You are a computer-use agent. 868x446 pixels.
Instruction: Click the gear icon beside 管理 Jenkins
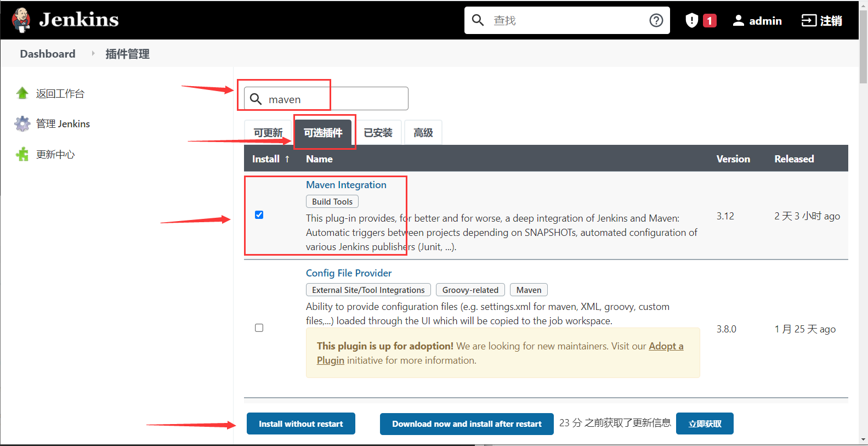[22, 123]
